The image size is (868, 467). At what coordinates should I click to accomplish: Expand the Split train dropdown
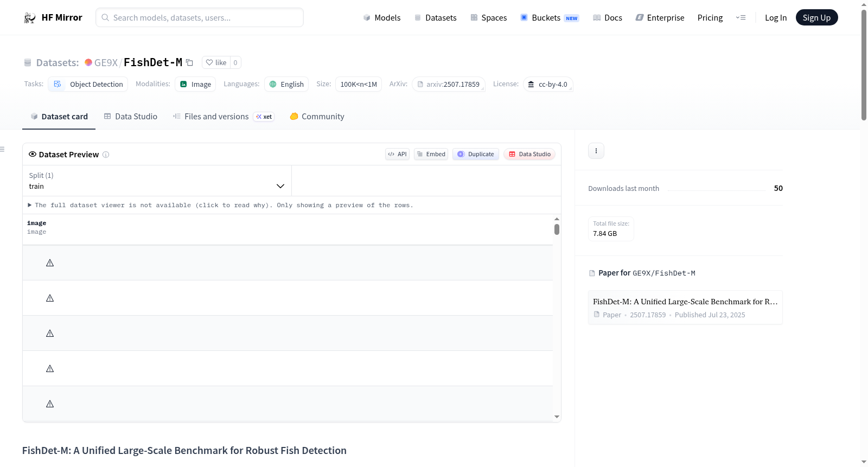click(157, 181)
